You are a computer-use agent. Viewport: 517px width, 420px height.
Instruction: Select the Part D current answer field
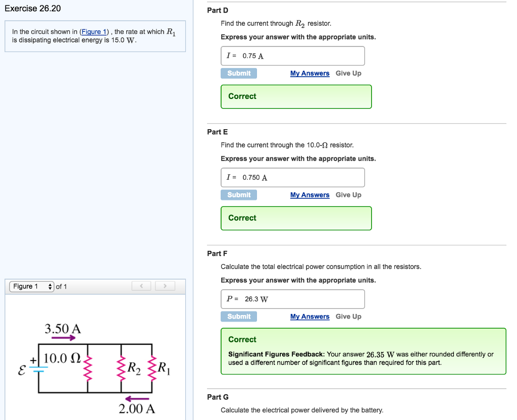(292, 56)
